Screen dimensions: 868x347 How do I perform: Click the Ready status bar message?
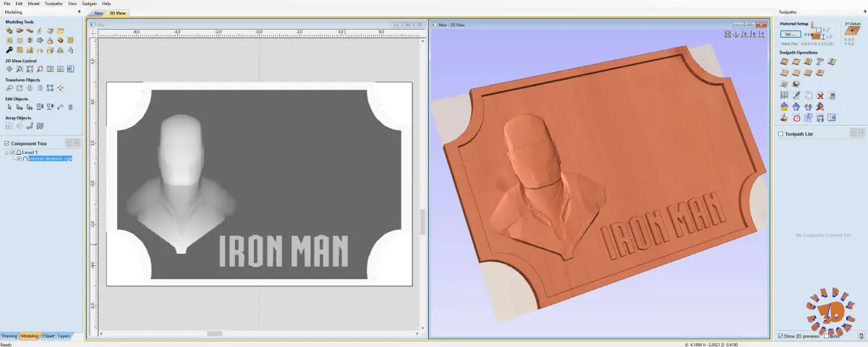[6, 344]
